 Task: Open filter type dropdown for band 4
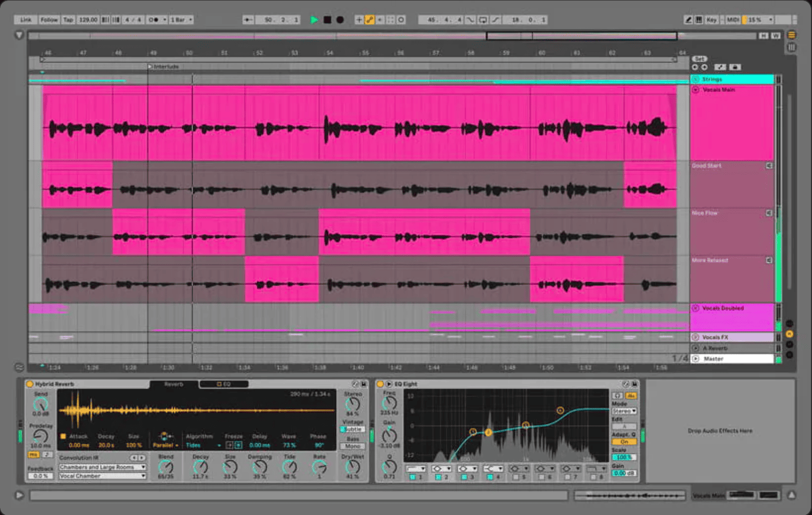tap(493, 469)
